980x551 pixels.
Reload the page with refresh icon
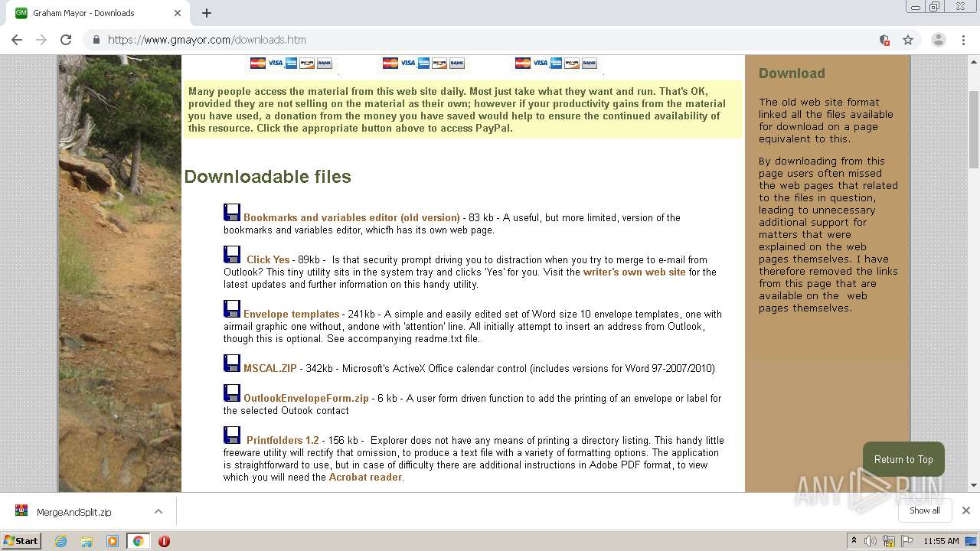tap(66, 40)
